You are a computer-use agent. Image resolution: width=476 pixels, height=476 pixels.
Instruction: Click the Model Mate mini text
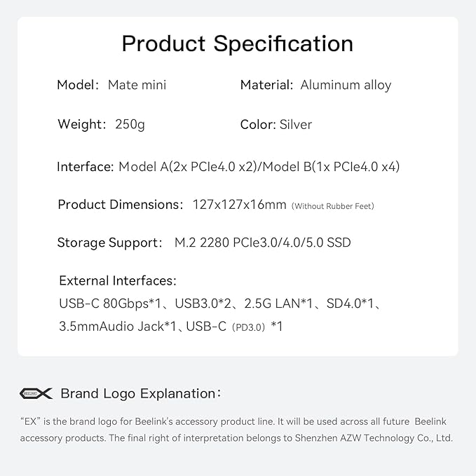coord(111,85)
